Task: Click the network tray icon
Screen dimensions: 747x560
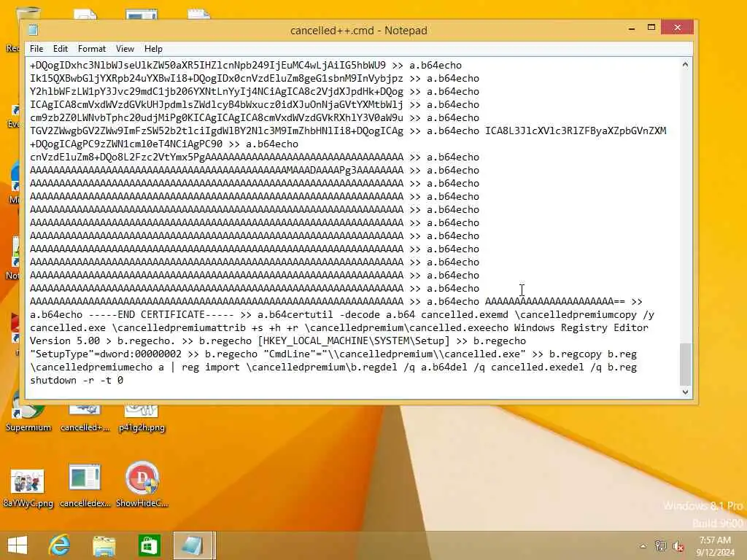Action: click(660, 546)
